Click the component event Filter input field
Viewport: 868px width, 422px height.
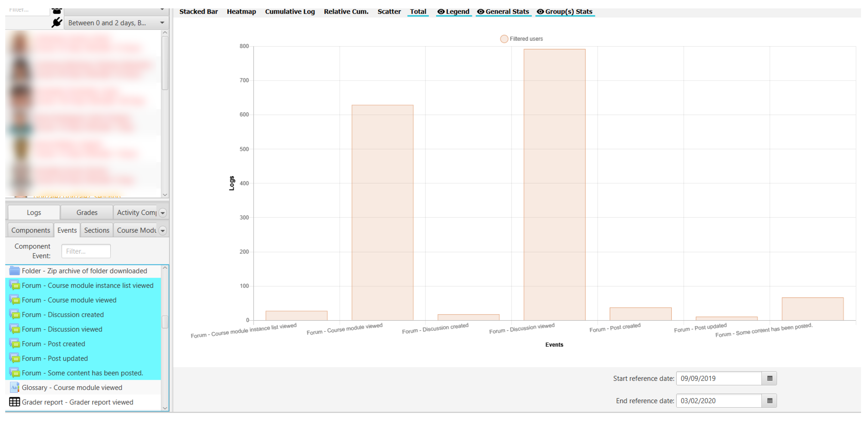(x=86, y=251)
